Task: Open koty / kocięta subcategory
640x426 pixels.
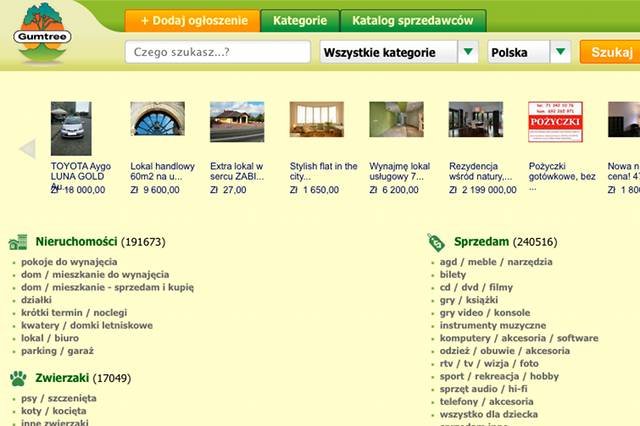Action: pos(53,411)
